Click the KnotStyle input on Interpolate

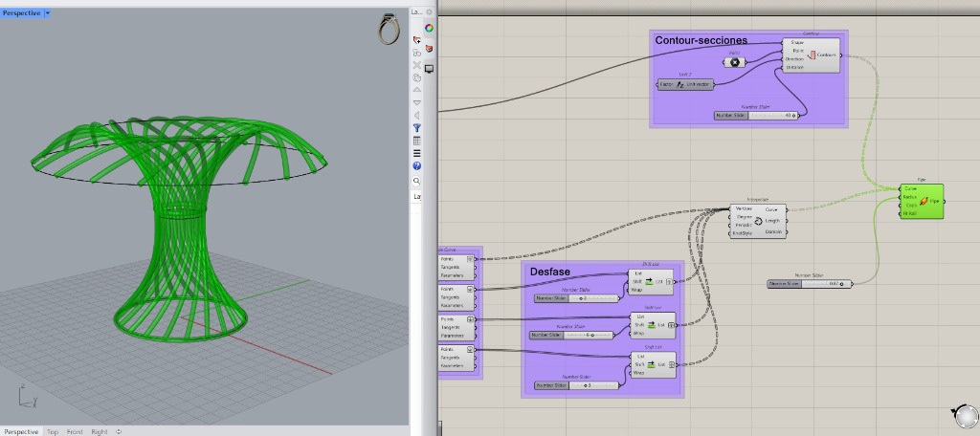point(743,233)
